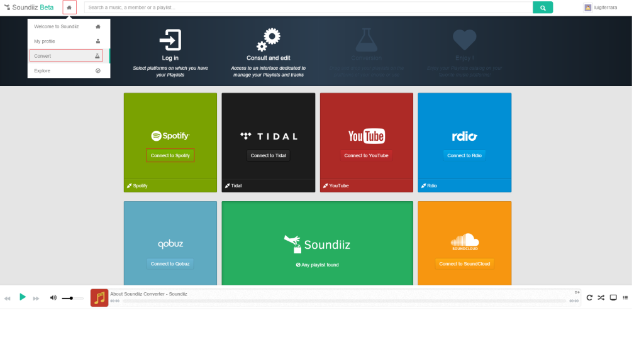644x362 pixels.
Task: Click the Consult and edit step heading
Action: click(x=268, y=58)
